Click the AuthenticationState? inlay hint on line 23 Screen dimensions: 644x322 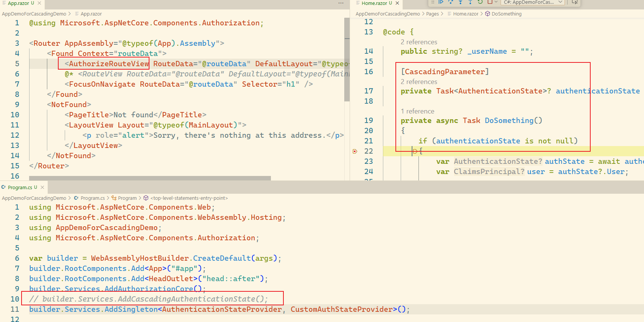click(498, 162)
